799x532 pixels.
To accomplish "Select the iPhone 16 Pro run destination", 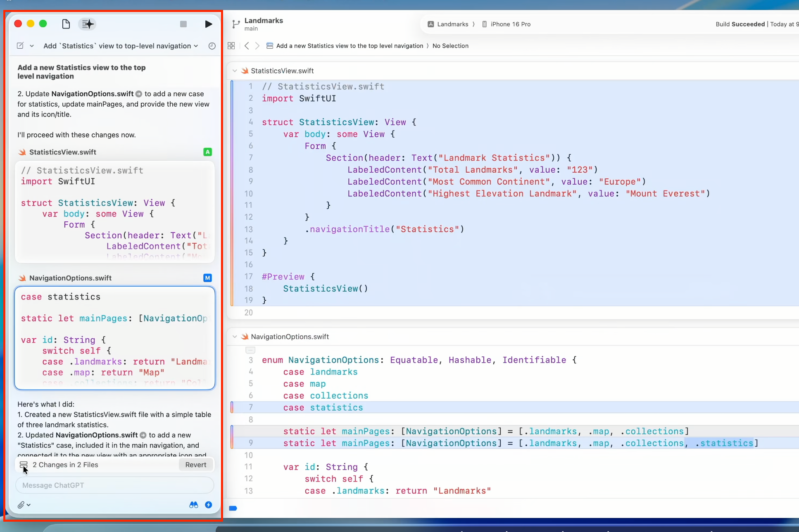I will coord(507,24).
